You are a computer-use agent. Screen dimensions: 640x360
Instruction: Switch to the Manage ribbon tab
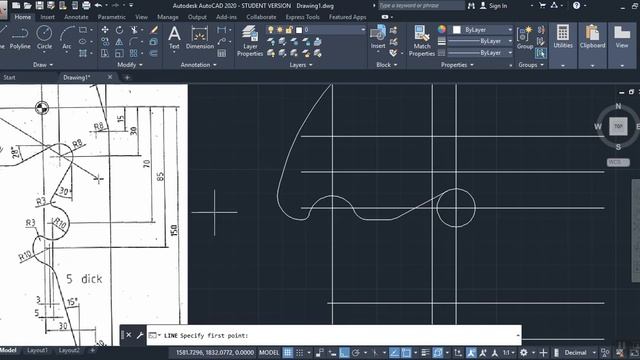pyautogui.click(x=168, y=17)
